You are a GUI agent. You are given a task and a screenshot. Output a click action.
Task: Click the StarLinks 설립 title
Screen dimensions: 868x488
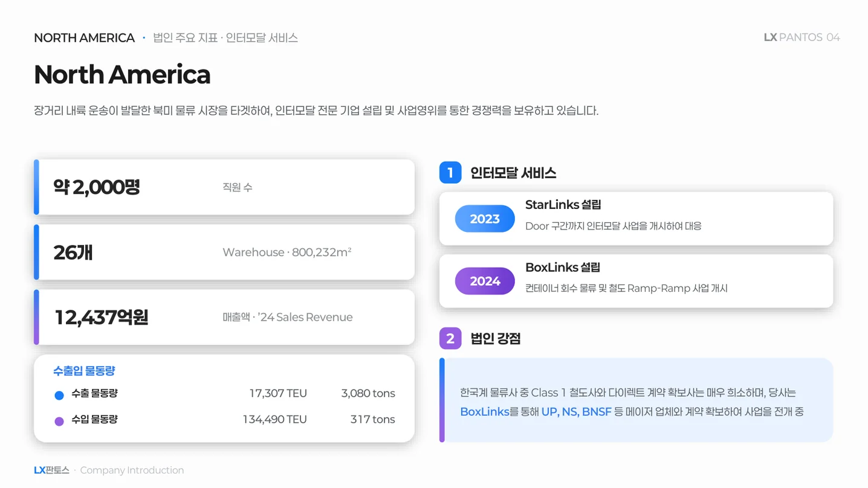click(563, 205)
